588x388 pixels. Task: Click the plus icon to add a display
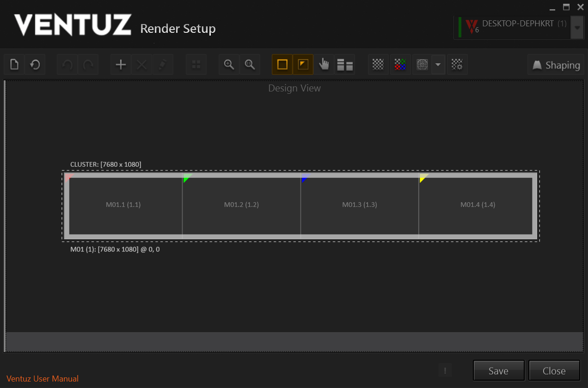pyautogui.click(x=121, y=65)
